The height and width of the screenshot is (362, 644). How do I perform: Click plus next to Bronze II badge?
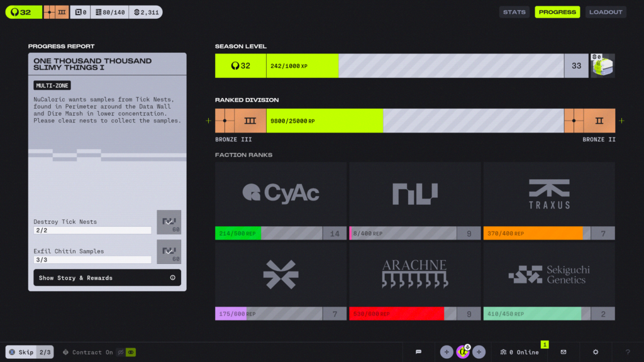621,121
